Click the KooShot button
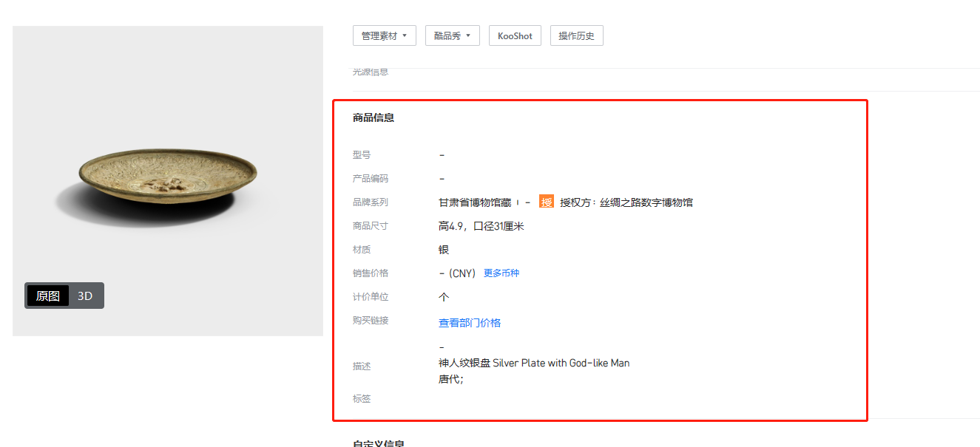 click(x=515, y=35)
